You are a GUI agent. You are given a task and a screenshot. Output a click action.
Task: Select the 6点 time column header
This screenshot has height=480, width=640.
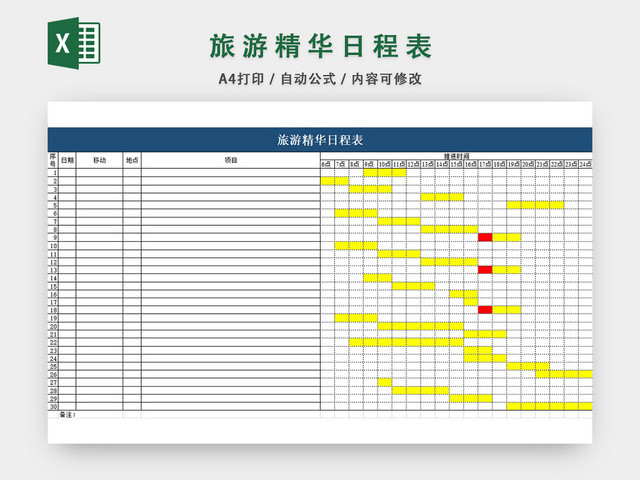tap(327, 164)
